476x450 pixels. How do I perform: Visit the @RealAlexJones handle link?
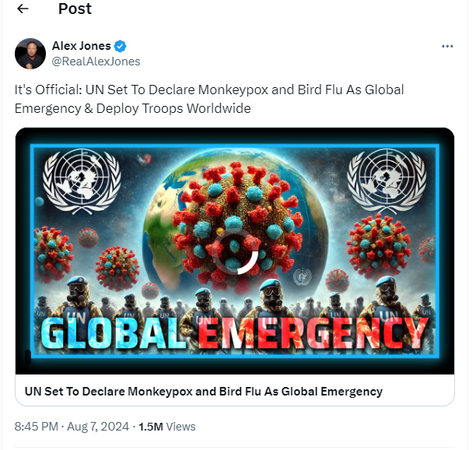pos(96,62)
